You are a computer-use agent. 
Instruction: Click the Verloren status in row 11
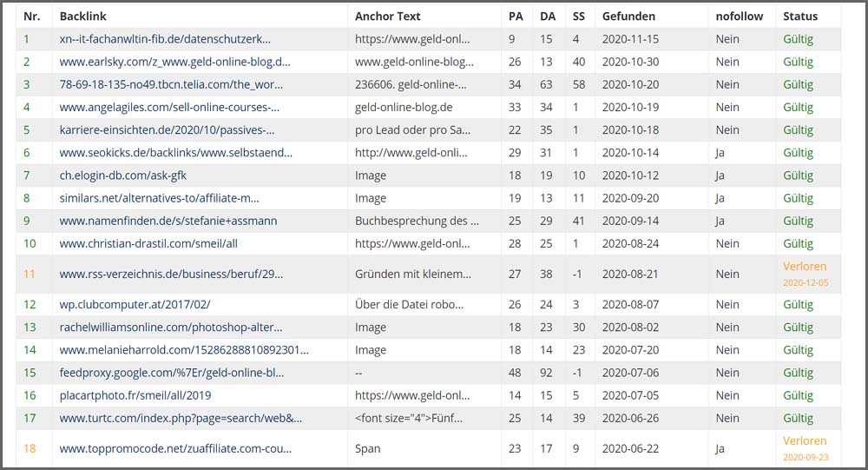[805, 267]
